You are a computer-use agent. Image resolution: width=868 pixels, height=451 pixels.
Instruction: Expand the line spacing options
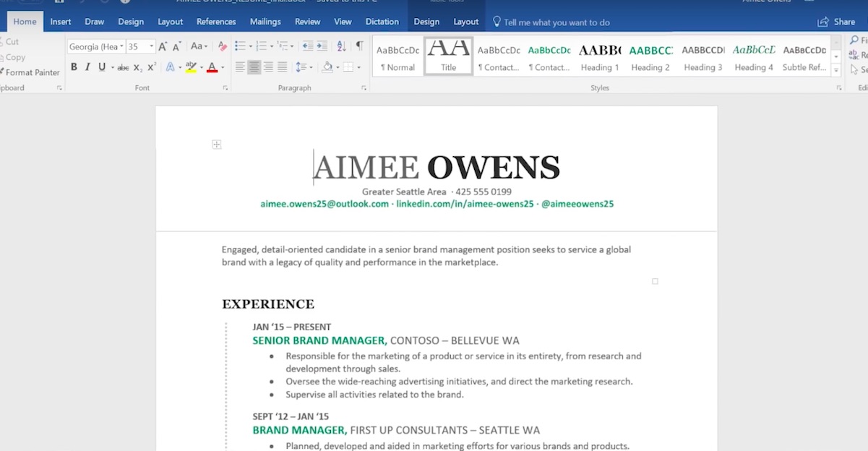click(304, 67)
